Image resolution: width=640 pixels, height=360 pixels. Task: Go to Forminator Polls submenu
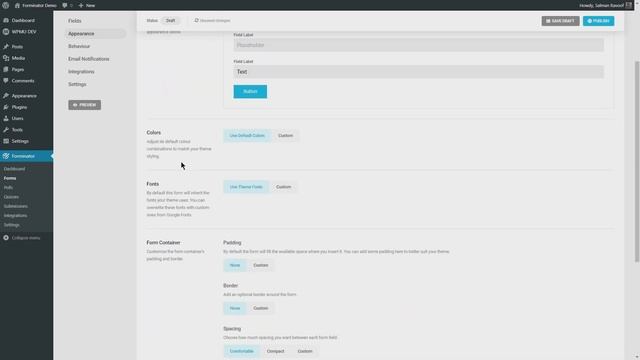[x=9, y=187]
